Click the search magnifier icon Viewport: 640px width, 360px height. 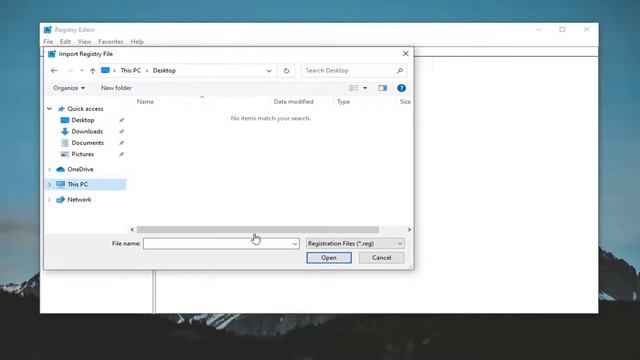(x=400, y=71)
